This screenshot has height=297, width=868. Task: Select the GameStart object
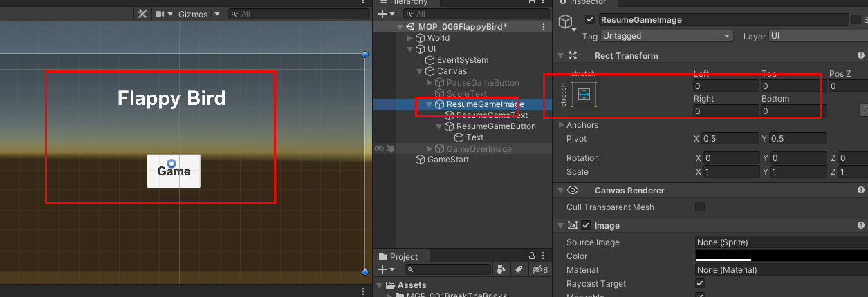447,160
